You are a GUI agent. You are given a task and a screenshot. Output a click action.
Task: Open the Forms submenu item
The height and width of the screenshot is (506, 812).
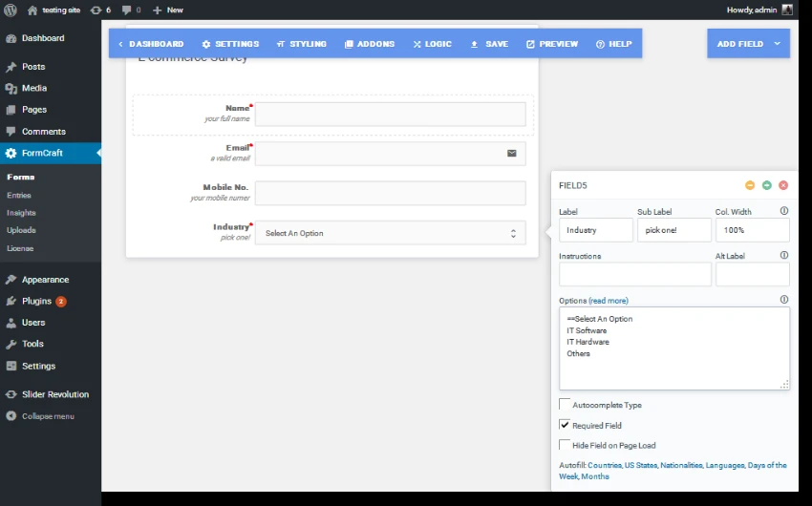[x=21, y=177]
